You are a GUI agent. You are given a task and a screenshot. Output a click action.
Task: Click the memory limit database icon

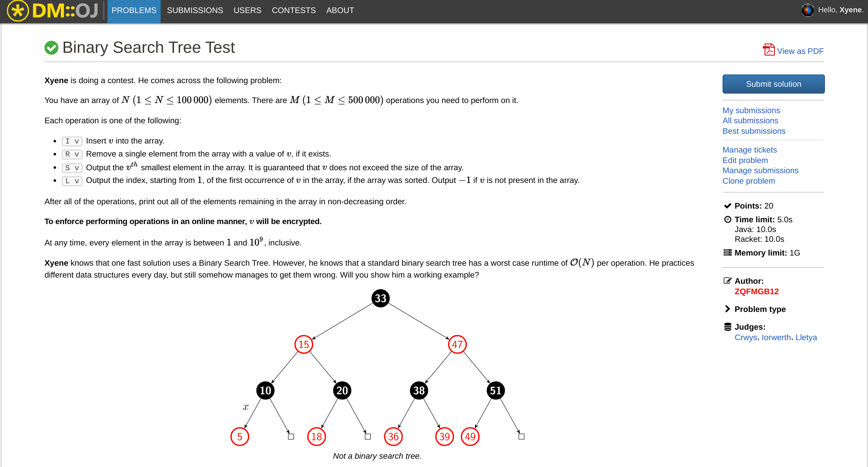click(x=728, y=253)
